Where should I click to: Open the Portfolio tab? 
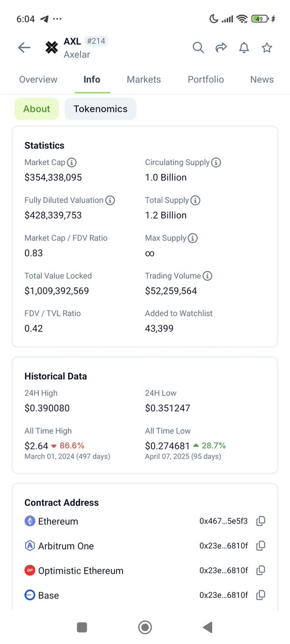point(206,79)
